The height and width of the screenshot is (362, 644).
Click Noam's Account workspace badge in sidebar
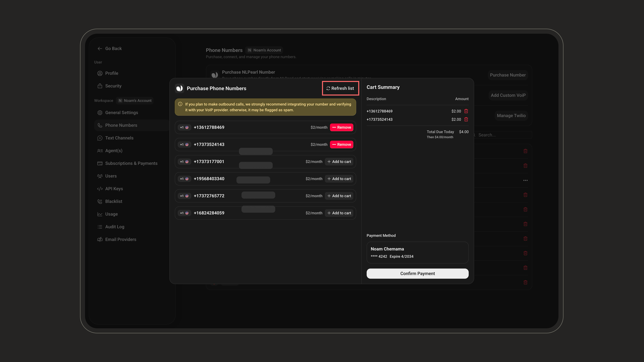pos(135,101)
